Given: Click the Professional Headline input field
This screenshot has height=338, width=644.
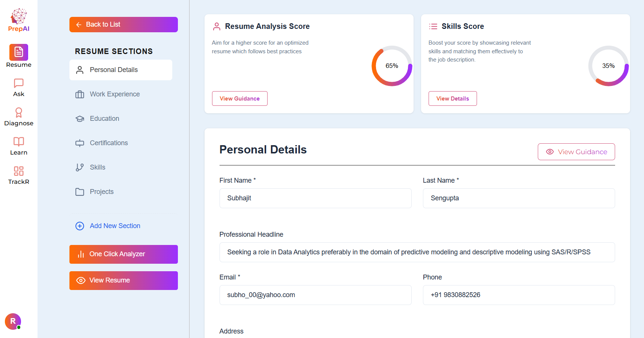Looking at the screenshot, I should tap(417, 252).
